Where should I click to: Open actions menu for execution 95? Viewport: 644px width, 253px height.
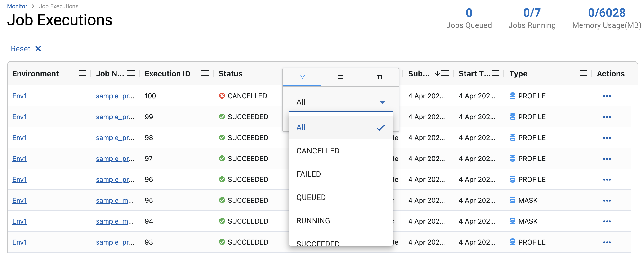click(607, 201)
